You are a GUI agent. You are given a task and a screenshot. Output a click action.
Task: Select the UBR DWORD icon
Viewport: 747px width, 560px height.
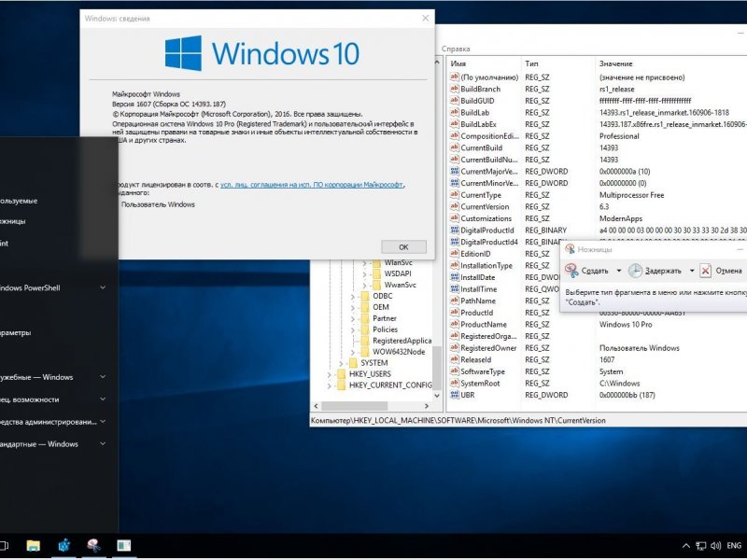click(454, 395)
